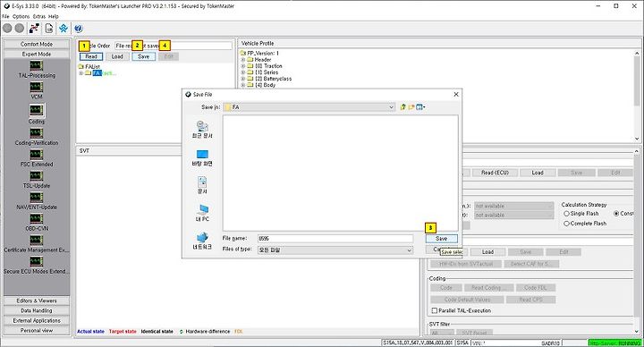Go to This PC in Save dialog
644x347 pixels.
coord(202,213)
